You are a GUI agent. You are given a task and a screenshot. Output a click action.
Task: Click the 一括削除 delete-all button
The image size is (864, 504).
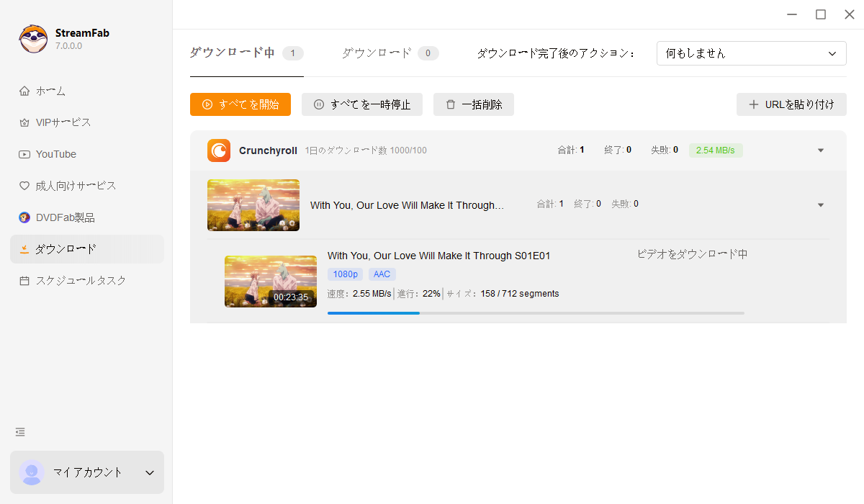[473, 104]
